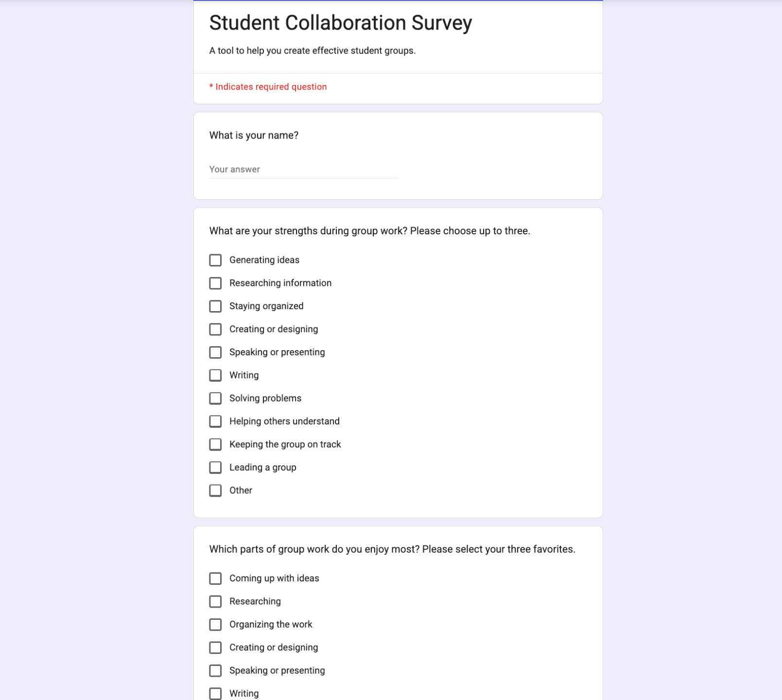Check the Organizing the work checkbox
This screenshot has height=700, width=782.
215,625
